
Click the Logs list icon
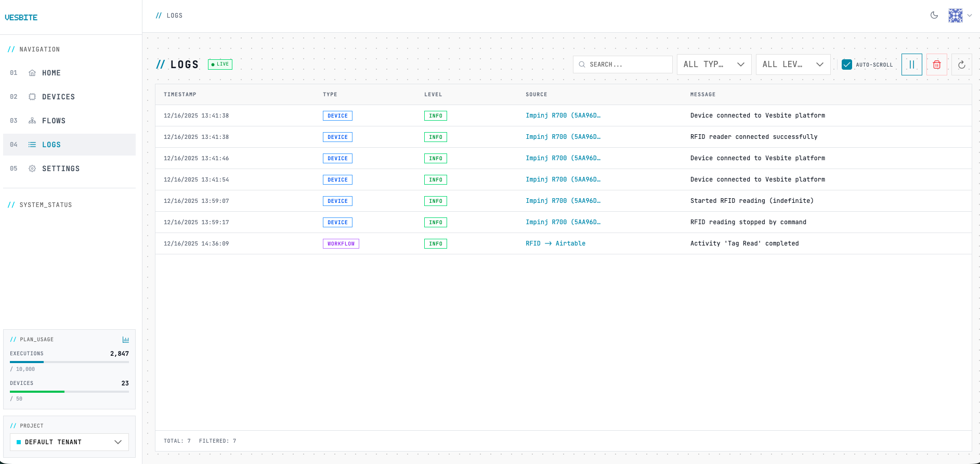pos(32,145)
